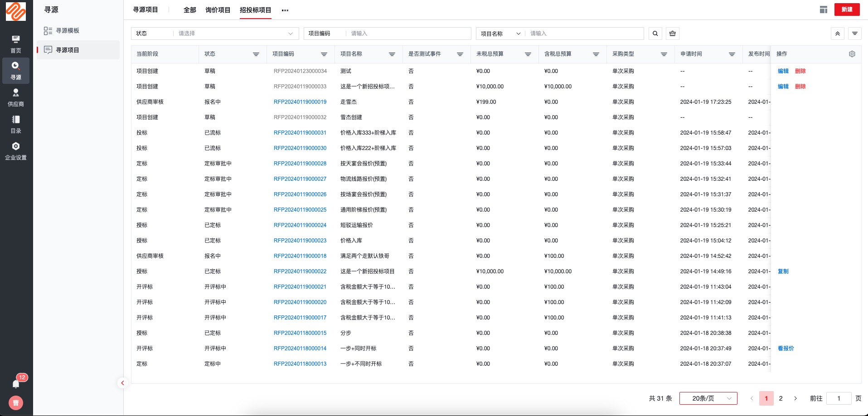Image resolution: width=868 pixels, height=416 pixels.
Task: Filter the 状态 column header
Action: [256, 54]
